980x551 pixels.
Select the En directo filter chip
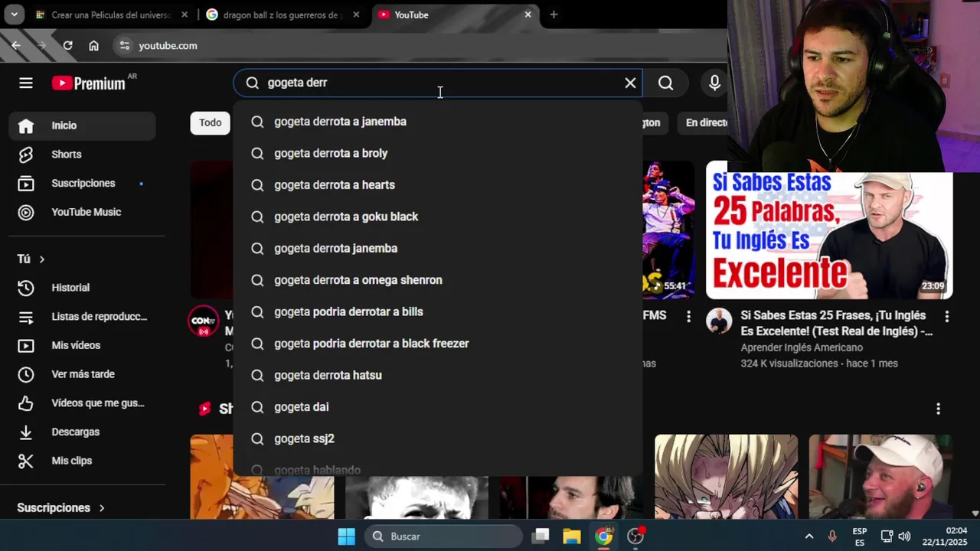(706, 122)
